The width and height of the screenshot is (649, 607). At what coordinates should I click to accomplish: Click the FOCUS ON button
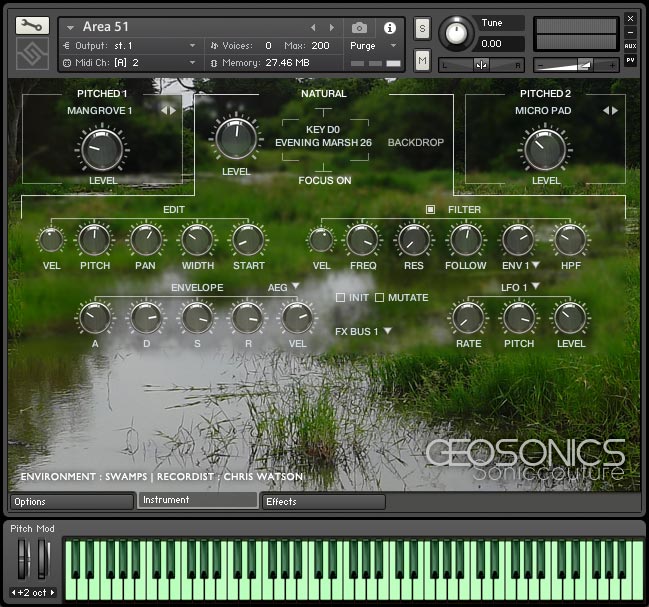(323, 180)
